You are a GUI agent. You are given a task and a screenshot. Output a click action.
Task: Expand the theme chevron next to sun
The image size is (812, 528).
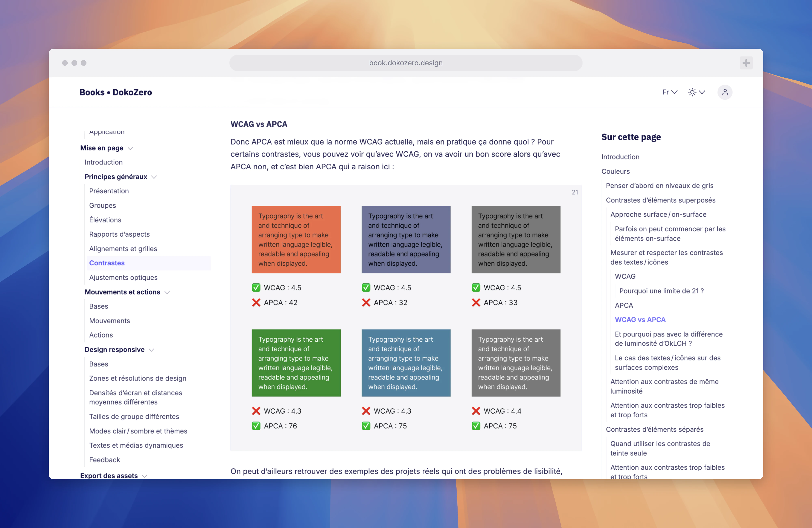(702, 92)
